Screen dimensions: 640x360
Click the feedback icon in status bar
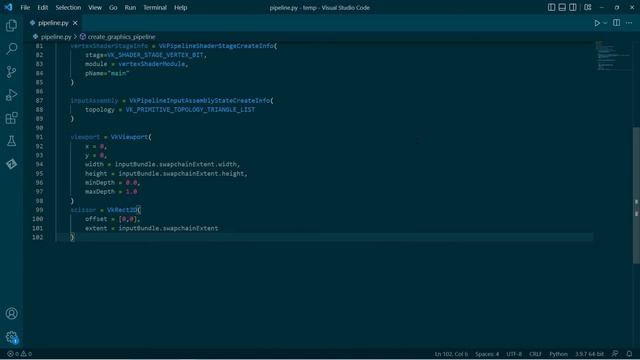click(x=615, y=354)
